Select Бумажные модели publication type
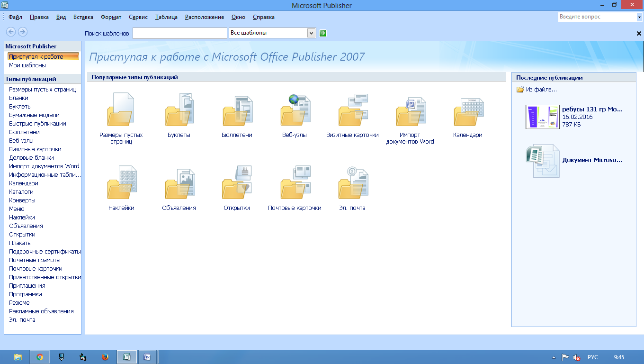 coord(34,115)
